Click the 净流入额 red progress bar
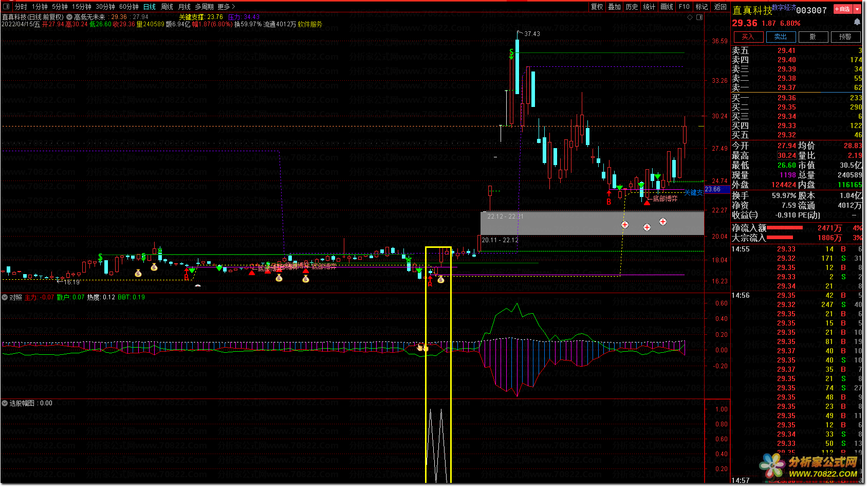This screenshot has width=868, height=487. coord(785,228)
